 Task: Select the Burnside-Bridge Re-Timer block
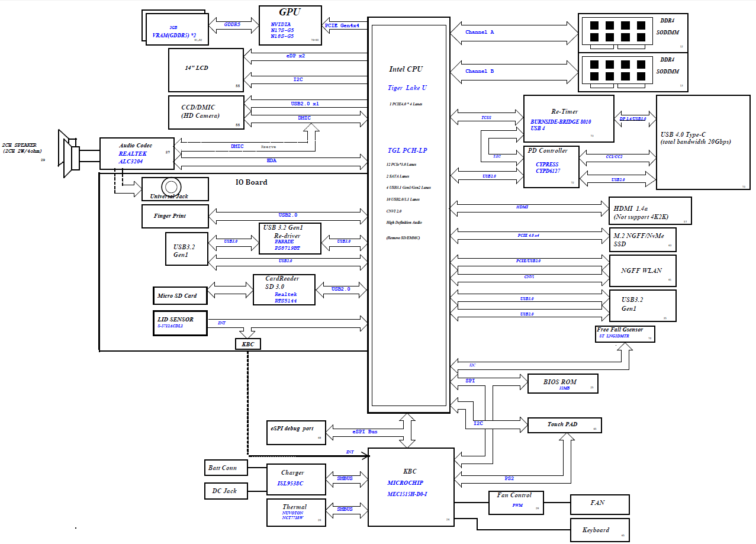568,118
